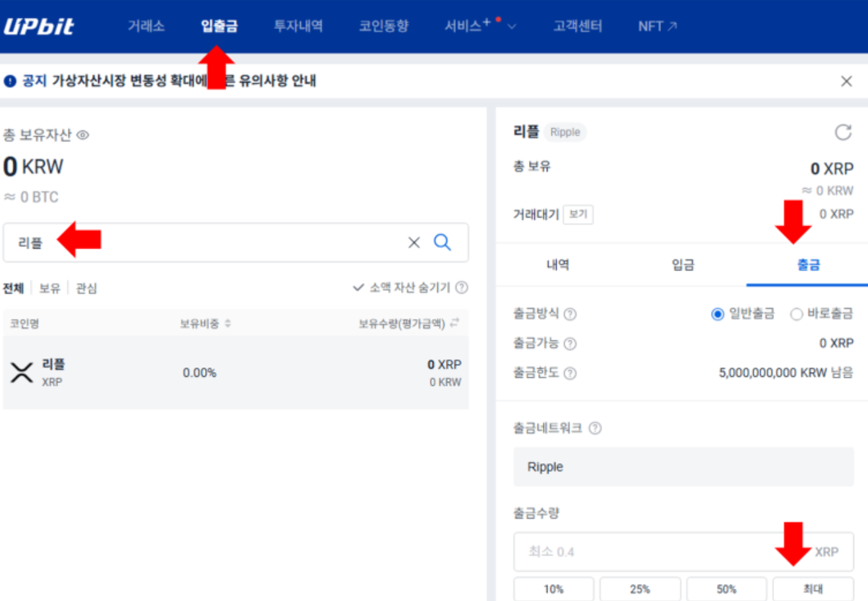Open help icon next to 출금가능
The height and width of the screenshot is (601, 868).
(x=571, y=344)
